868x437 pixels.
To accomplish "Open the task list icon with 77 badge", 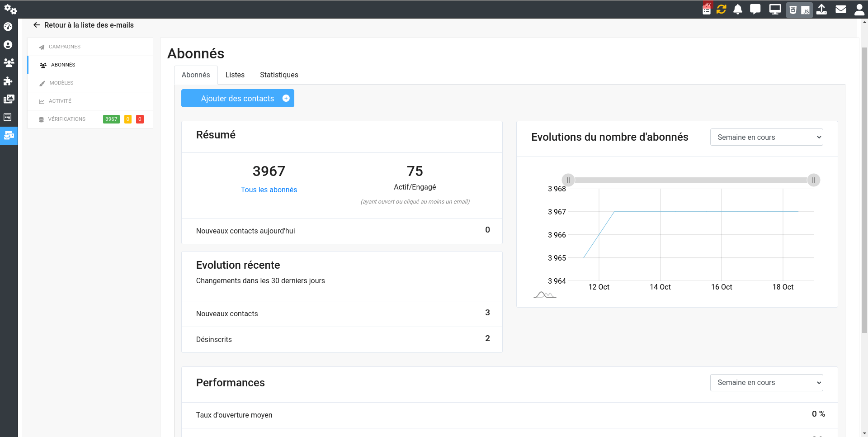I will tap(707, 9).
